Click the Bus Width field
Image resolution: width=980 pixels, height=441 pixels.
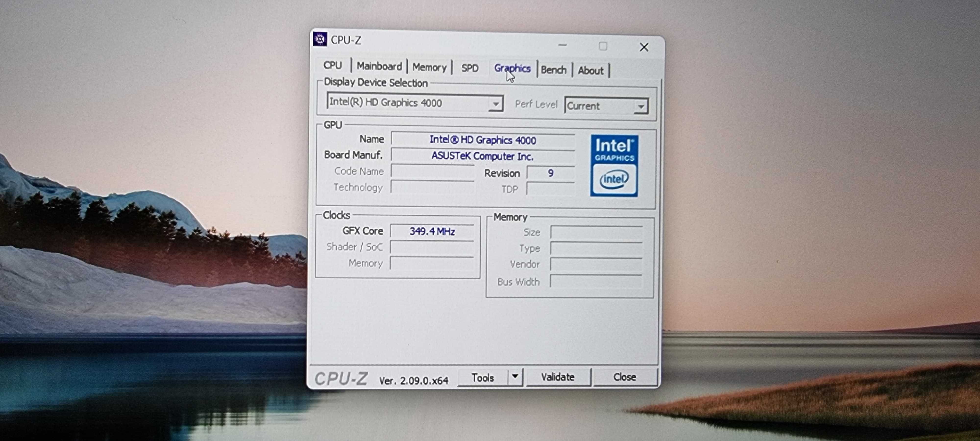tap(596, 282)
